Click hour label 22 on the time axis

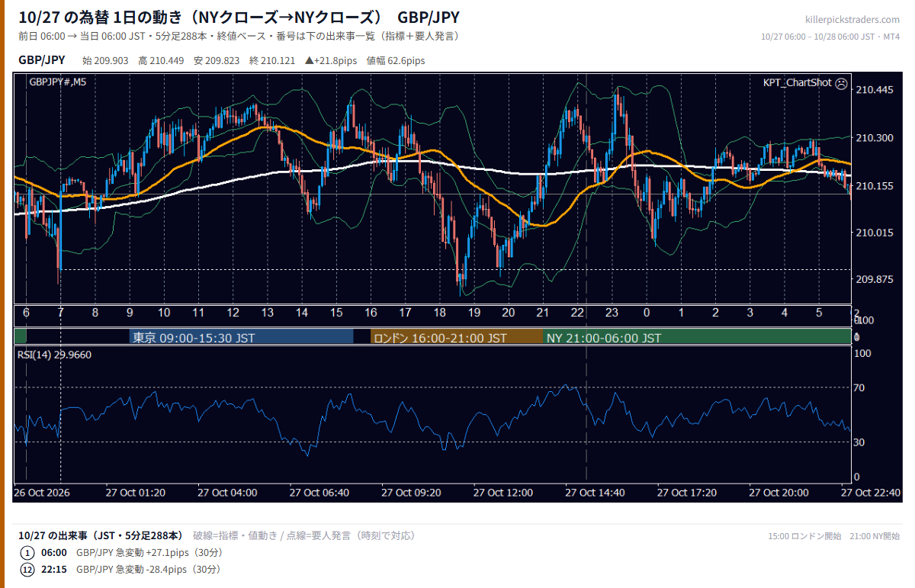point(577,313)
